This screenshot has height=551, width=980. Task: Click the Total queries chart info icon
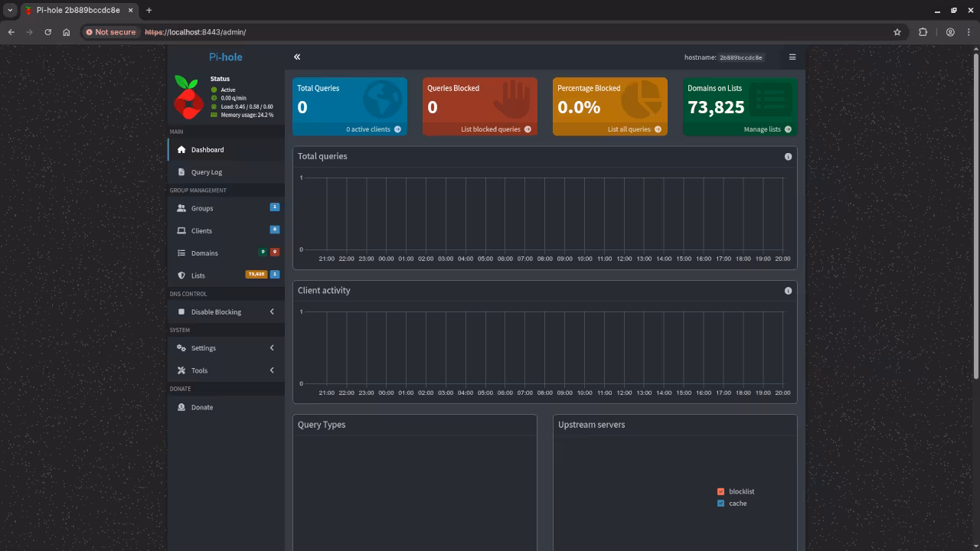coord(788,157)
